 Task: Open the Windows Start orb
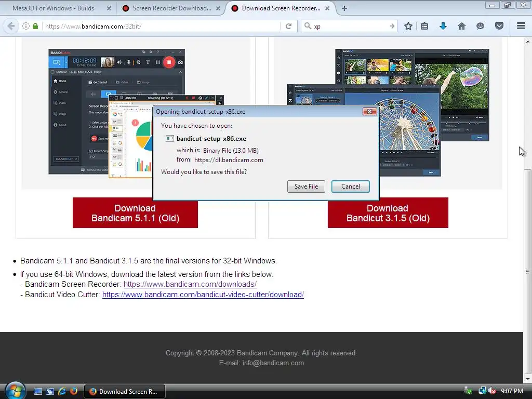[x=15, y=391]
